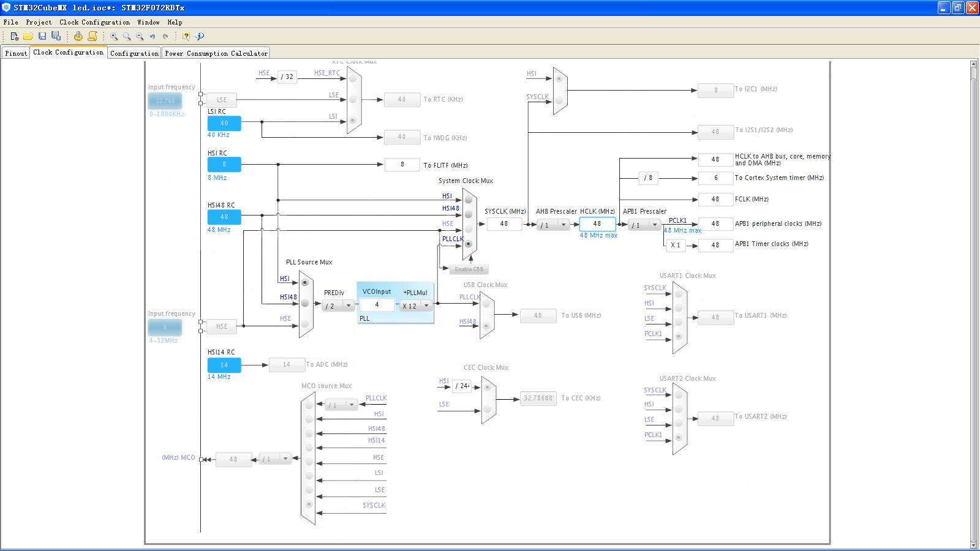980x551 pixels.
Task: Click the undo arrow toolbar icon
Action: click(x=153, y=37)
